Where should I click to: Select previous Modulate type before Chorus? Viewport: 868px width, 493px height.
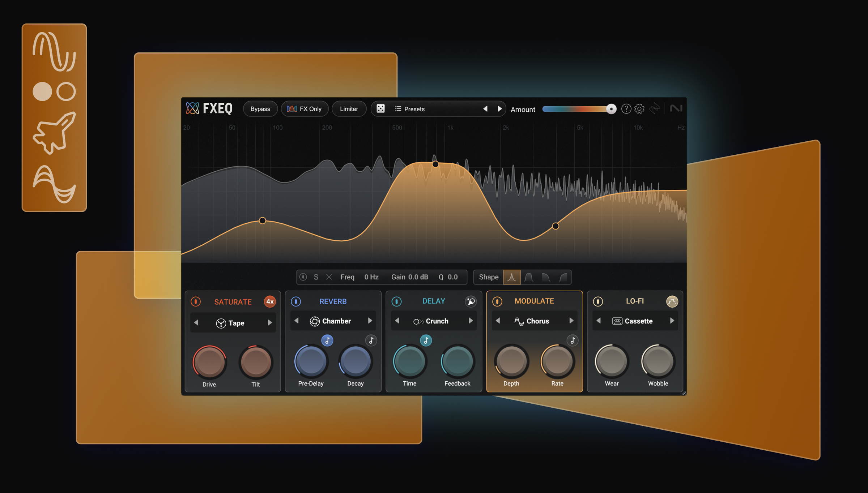pyautogui.click(x=498, y=321)
